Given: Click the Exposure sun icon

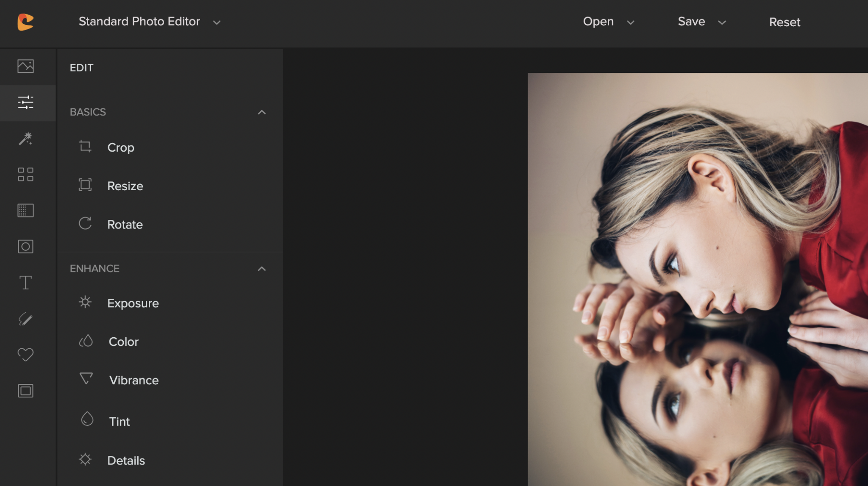Looking at the screenshot, I should [85, 302].
